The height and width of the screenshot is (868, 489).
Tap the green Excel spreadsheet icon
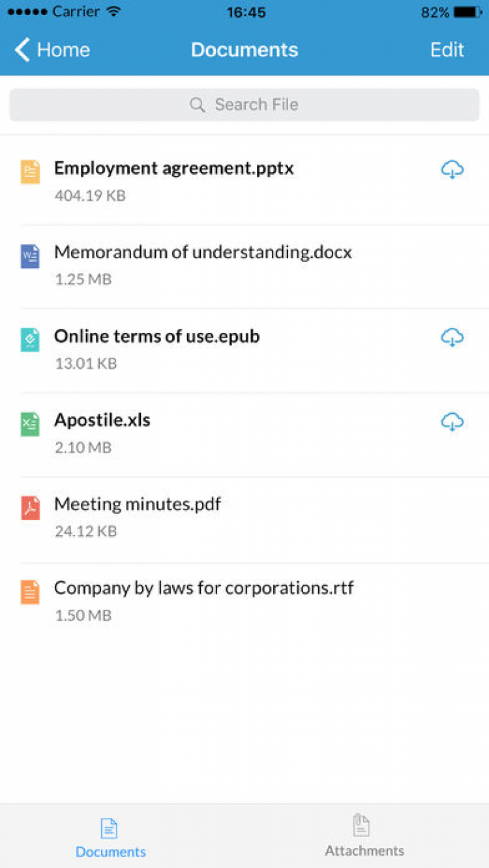tap(30, 424)
